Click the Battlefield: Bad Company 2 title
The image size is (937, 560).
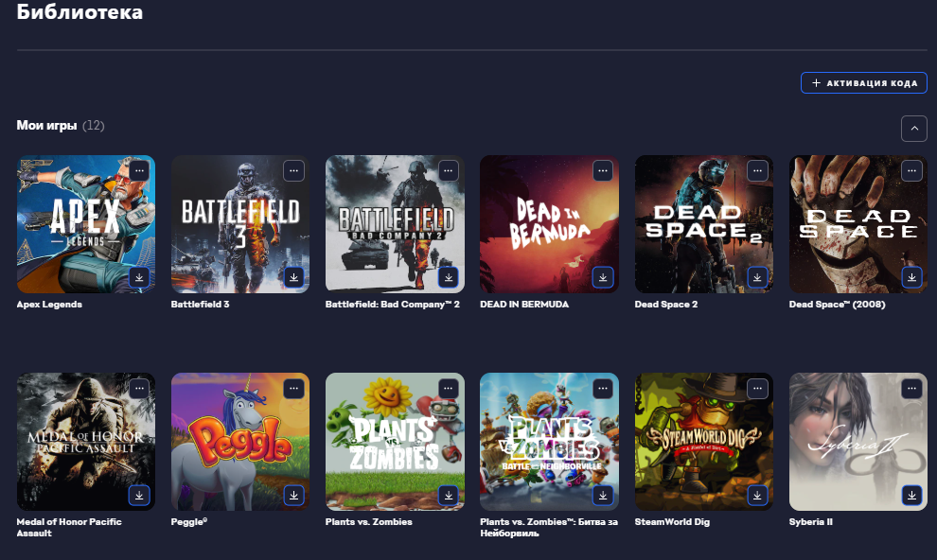393,305
